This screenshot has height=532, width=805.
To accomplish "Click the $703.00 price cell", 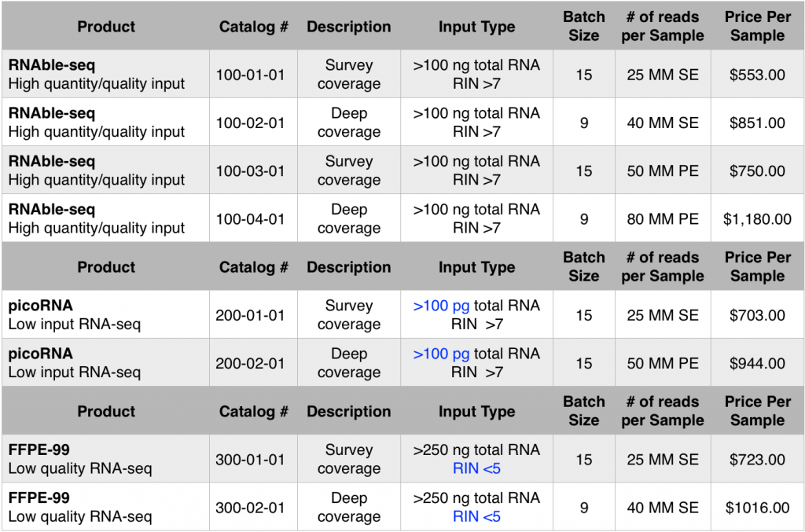I will point(757,315).
